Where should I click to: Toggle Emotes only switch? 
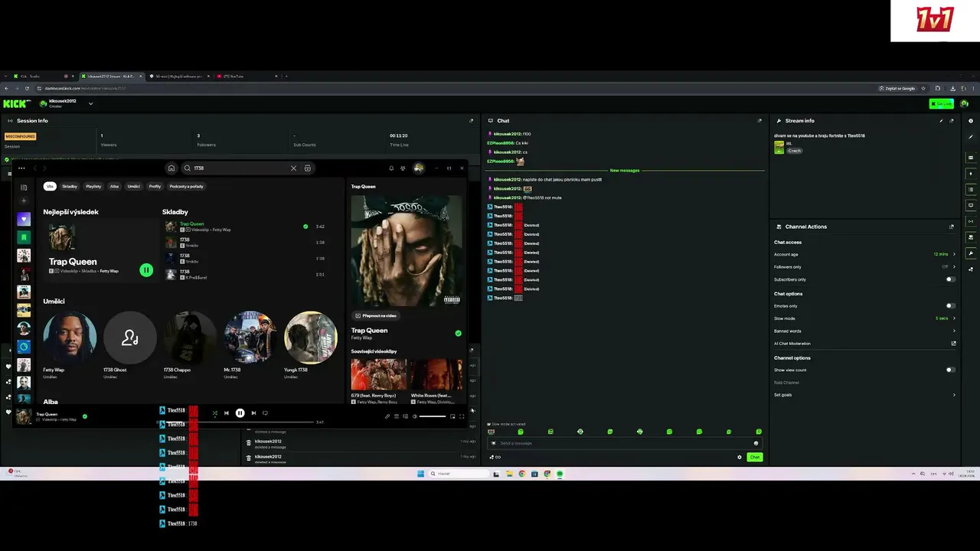click(x=950, y=306)
